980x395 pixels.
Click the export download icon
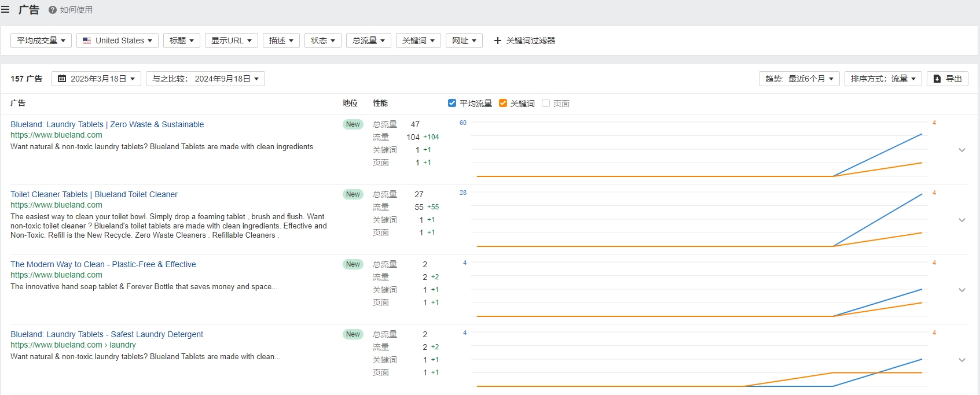(x=937, y=79)
